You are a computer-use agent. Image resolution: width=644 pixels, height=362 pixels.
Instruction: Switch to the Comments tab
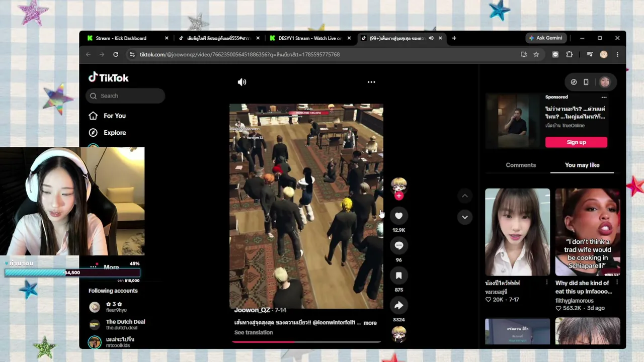pos(521,165)
